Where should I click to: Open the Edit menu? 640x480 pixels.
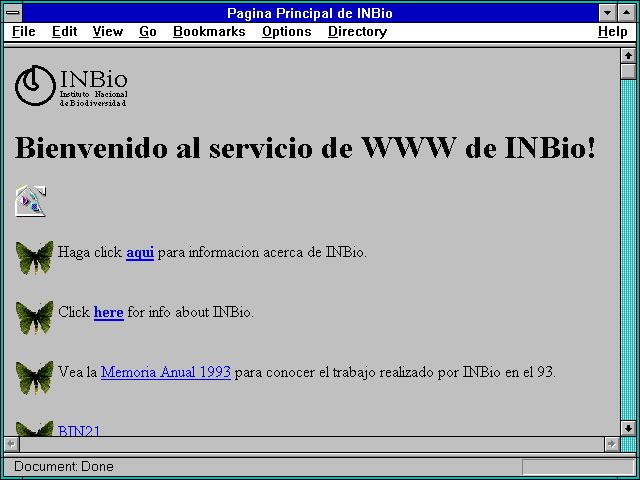64,32
